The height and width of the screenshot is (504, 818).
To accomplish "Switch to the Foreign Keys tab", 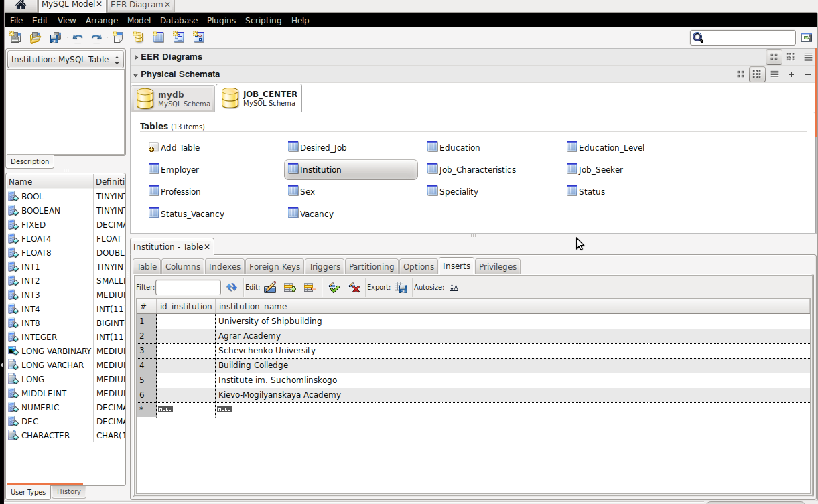I will click(x=274, y=266).
